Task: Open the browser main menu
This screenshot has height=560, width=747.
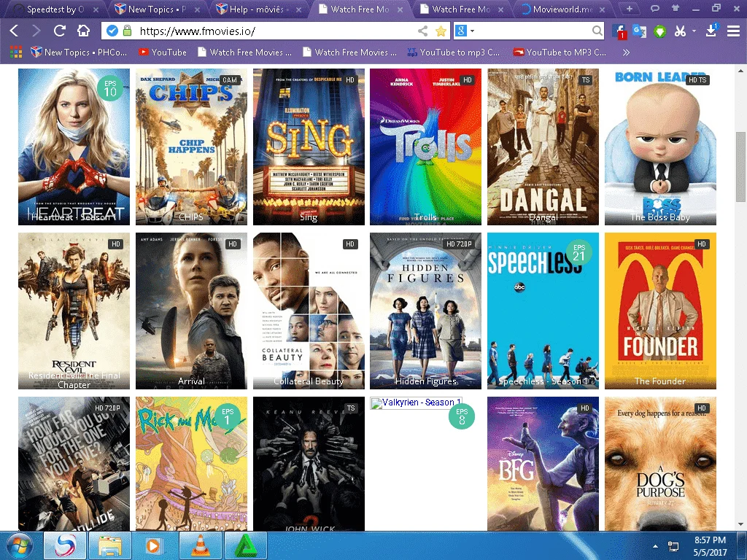Action: click(x=733, y=31)
